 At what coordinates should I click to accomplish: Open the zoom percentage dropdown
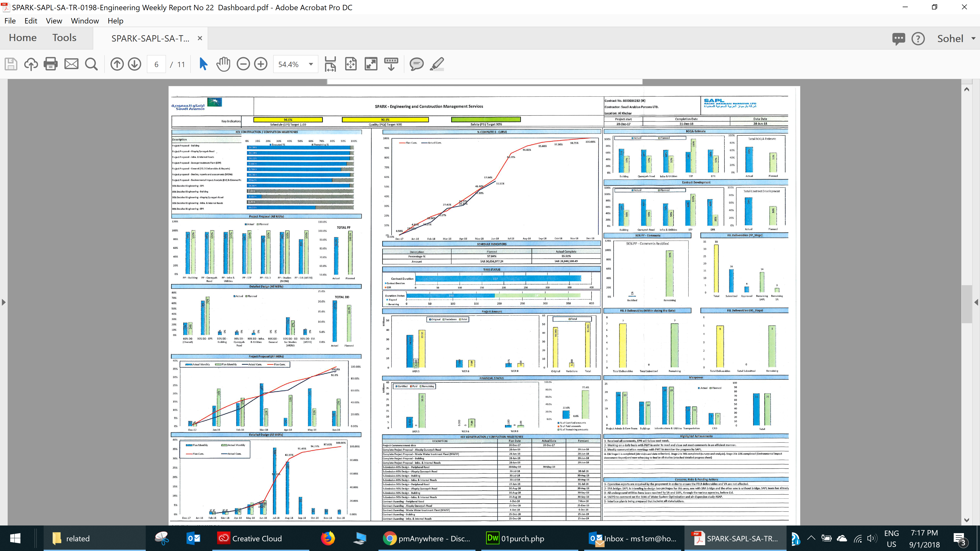(311, 64)
